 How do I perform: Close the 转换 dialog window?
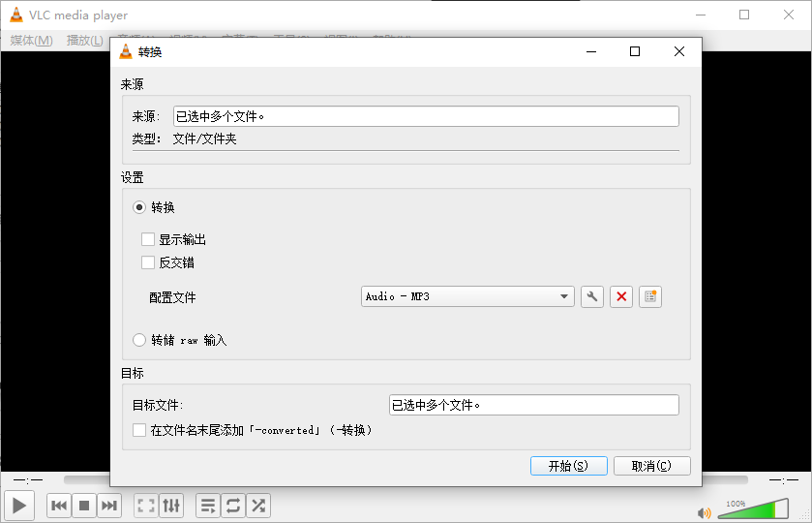[x=678, y=51]
